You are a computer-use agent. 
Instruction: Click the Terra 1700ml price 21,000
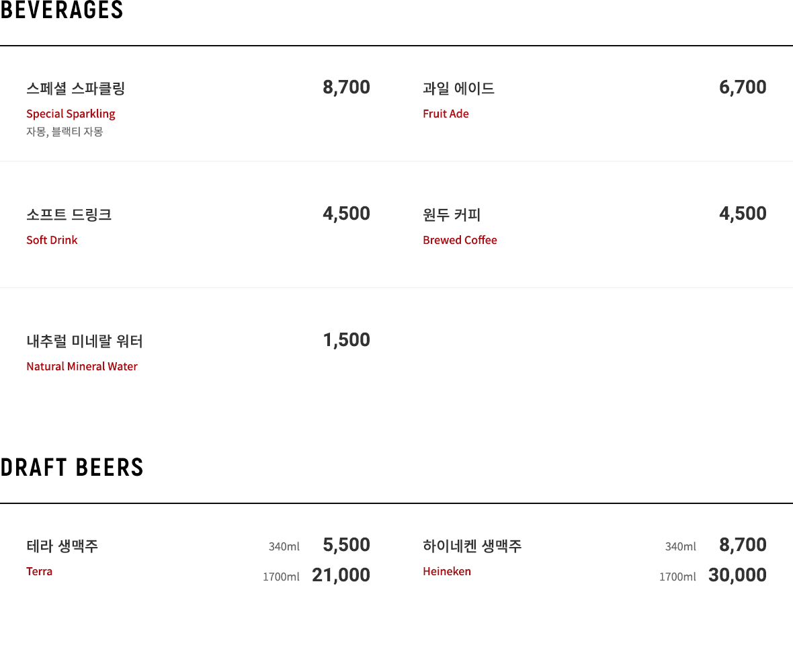click(341, 575)
